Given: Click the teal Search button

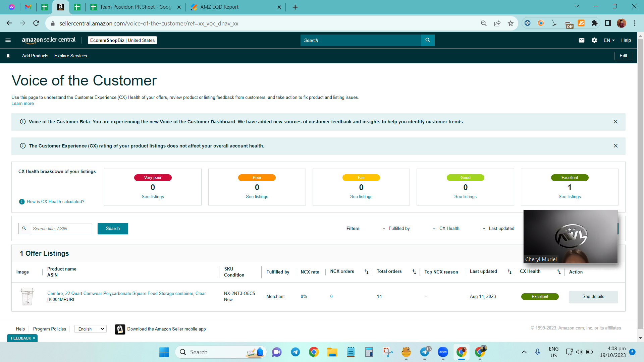Looking at the screenshot, I should click(x=113, y=229).
